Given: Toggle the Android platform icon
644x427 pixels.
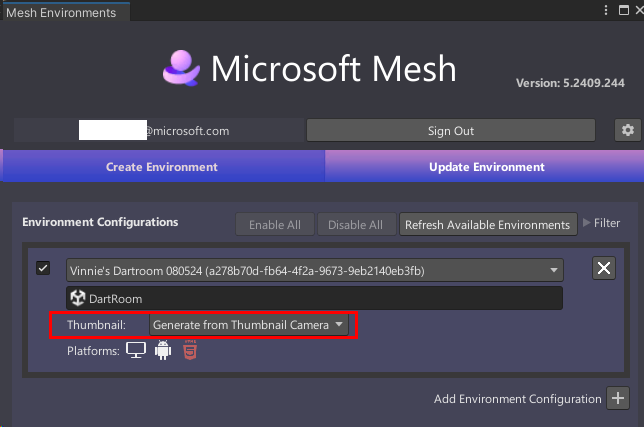Looking at the screenshot, I should [x=163, y=350].
